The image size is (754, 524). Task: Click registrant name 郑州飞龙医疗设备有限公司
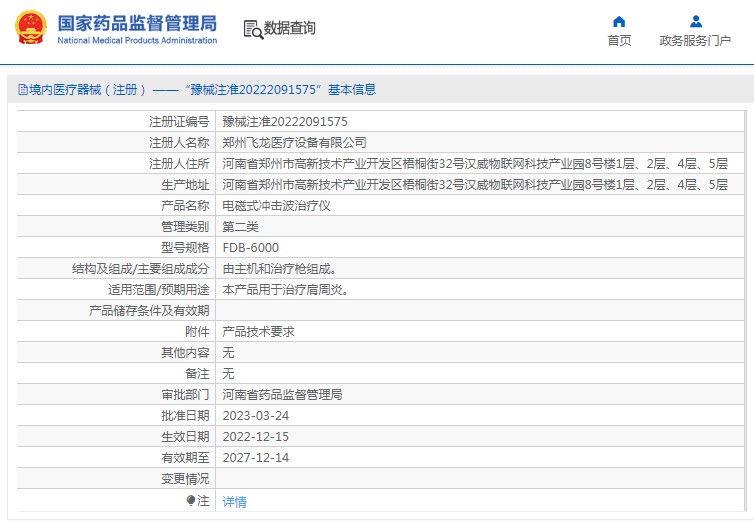(x=294, y=142)
